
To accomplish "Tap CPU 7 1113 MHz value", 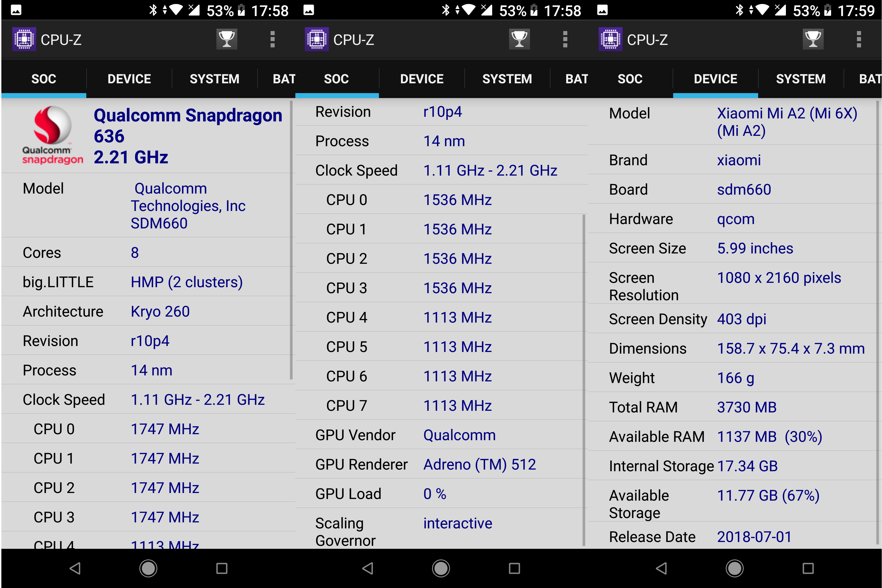I will [x=458, y=406].
